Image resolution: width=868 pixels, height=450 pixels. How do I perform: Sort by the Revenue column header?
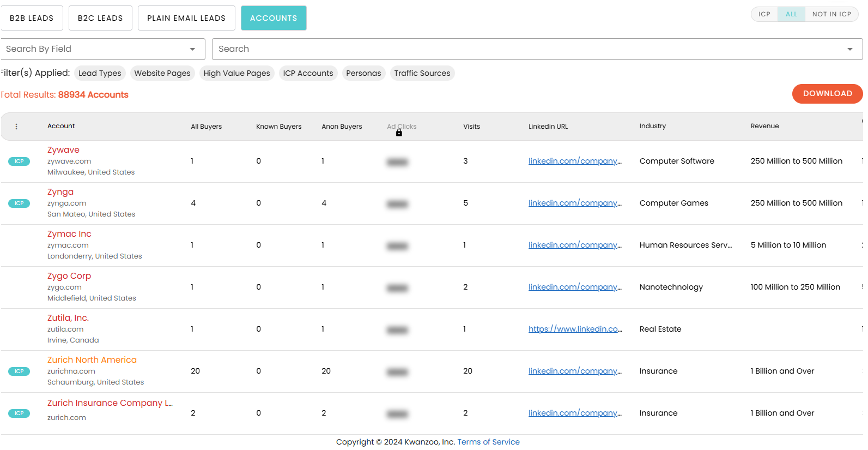coord(764,126)
